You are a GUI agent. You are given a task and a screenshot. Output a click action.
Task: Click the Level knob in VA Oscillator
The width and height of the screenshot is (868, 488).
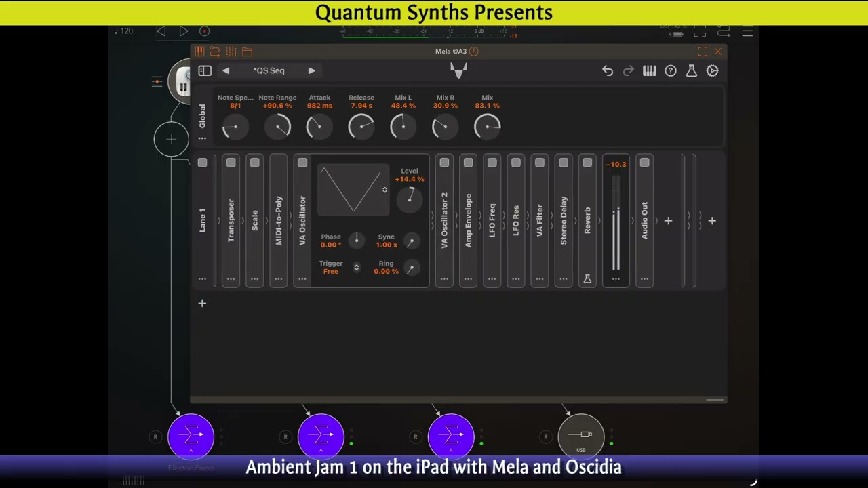(410, 199)
